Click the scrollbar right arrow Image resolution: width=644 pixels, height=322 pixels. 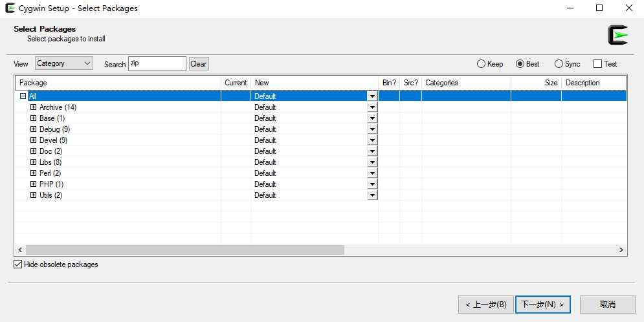(x=621, y=250)
